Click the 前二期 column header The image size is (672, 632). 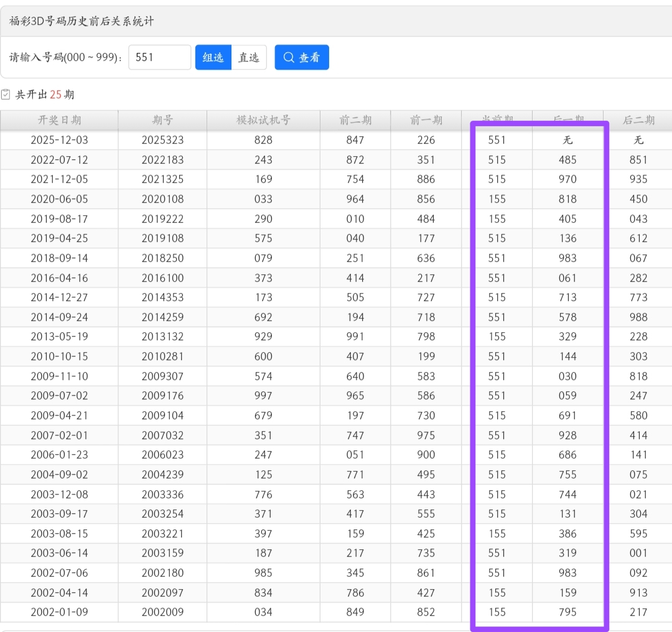tap(355, 120)
